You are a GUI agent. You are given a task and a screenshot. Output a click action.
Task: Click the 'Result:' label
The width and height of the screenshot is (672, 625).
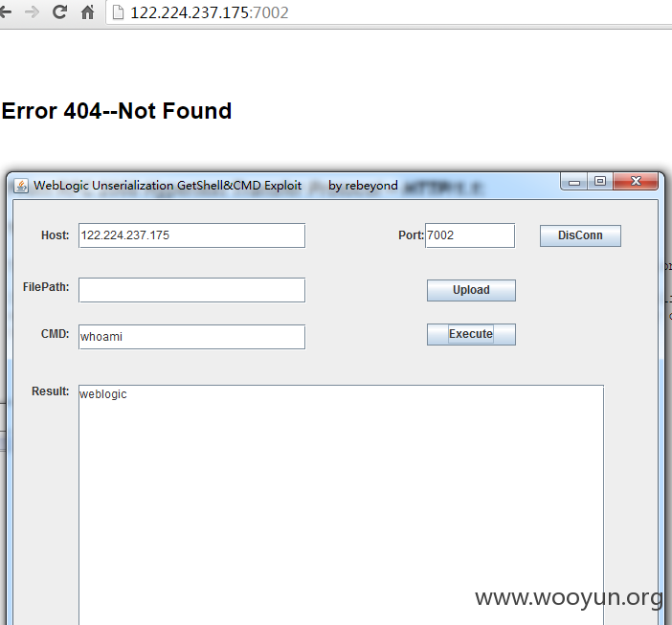(50, 391)
